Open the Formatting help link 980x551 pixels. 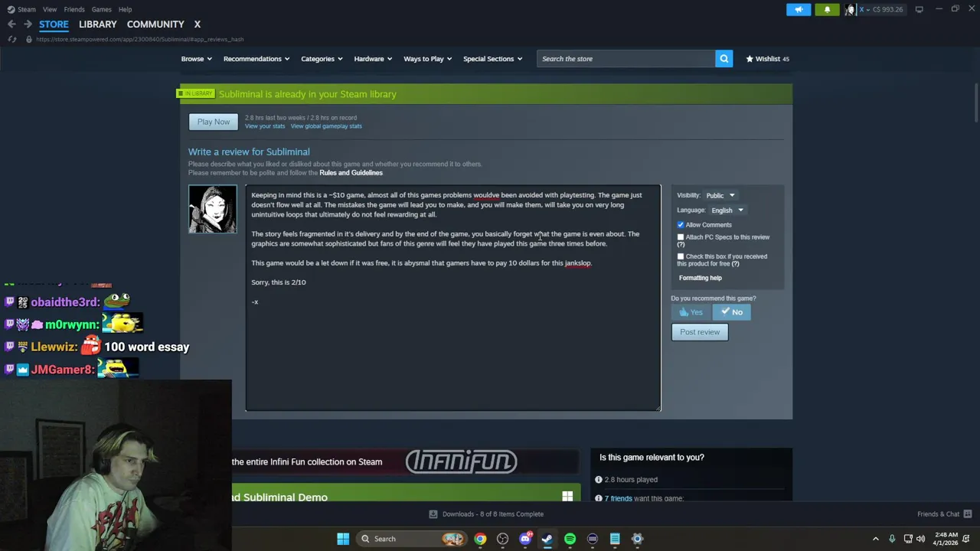(x=700, y=278)
